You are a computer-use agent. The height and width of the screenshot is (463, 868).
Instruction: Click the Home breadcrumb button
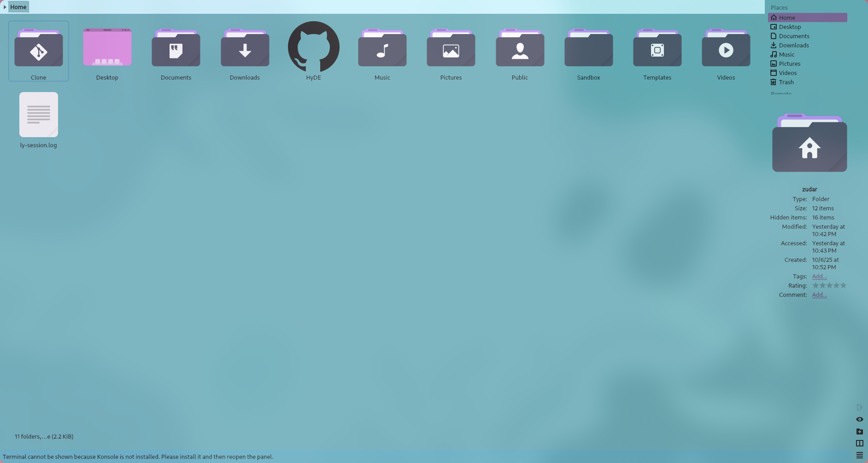coord(18,7)
